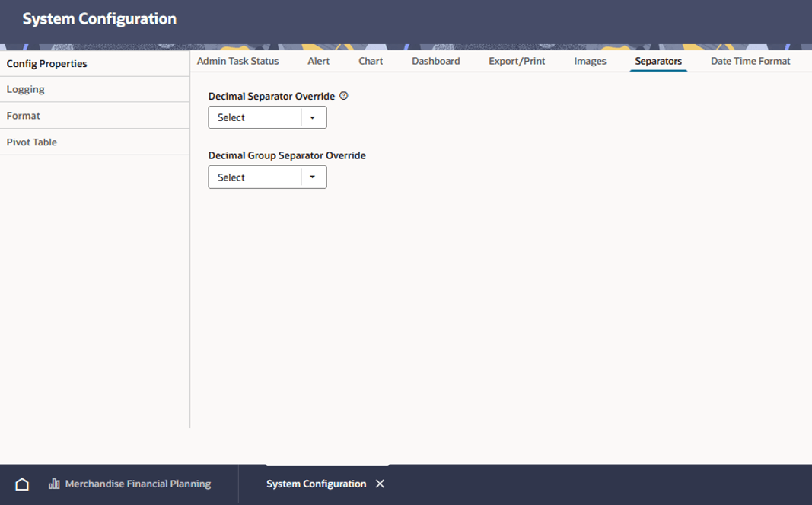This screenshot has width=812, height=505.
Task: Click the Decimal Group Separator Override Select field
Action: [x=267, y=177]
